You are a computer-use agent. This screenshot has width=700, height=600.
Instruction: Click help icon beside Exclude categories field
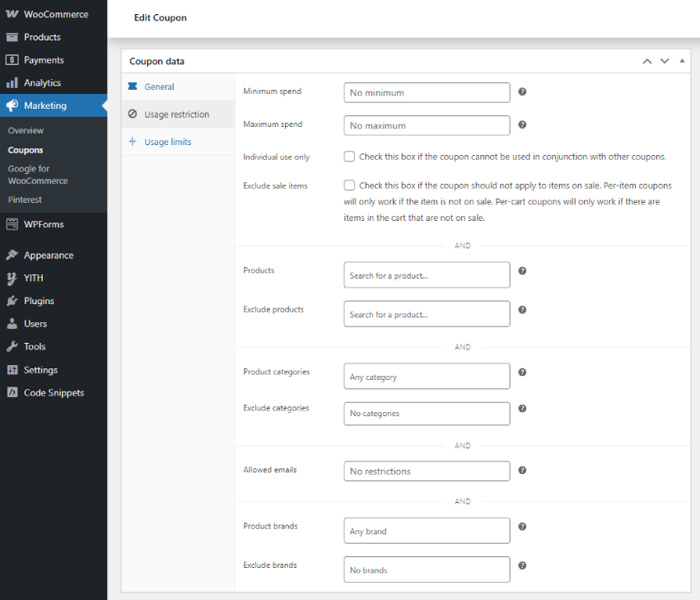522,409
